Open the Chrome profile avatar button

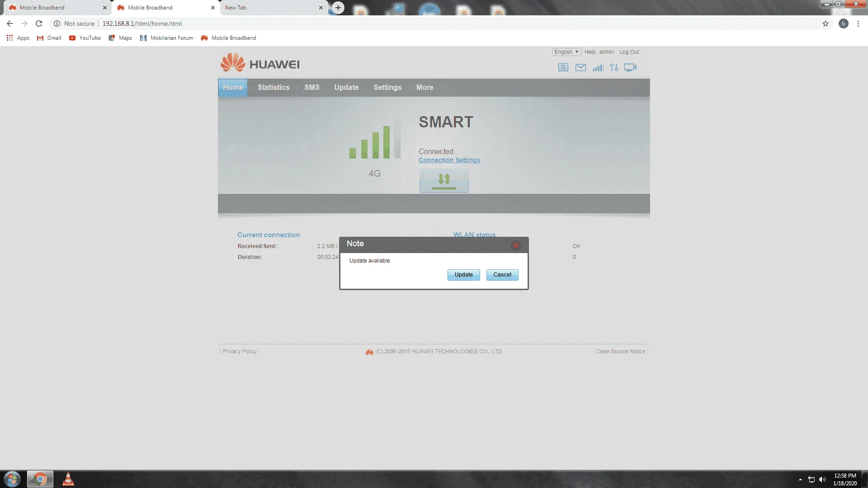pos(844,23)
